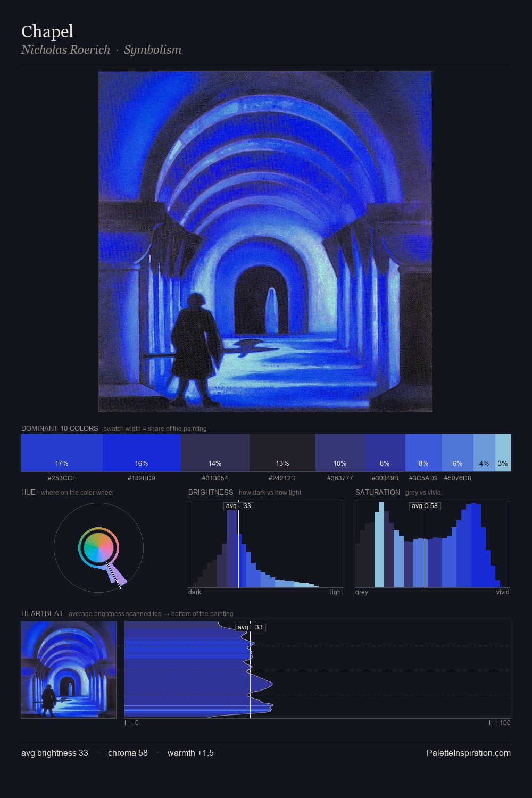Click the hex code #30349B

(x=385, y=478)
